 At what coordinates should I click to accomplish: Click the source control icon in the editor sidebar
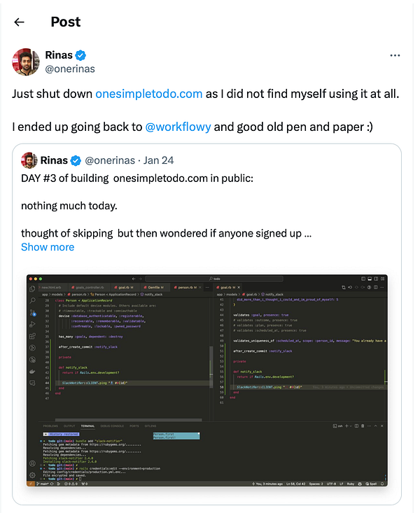click(x=32, y=311)
